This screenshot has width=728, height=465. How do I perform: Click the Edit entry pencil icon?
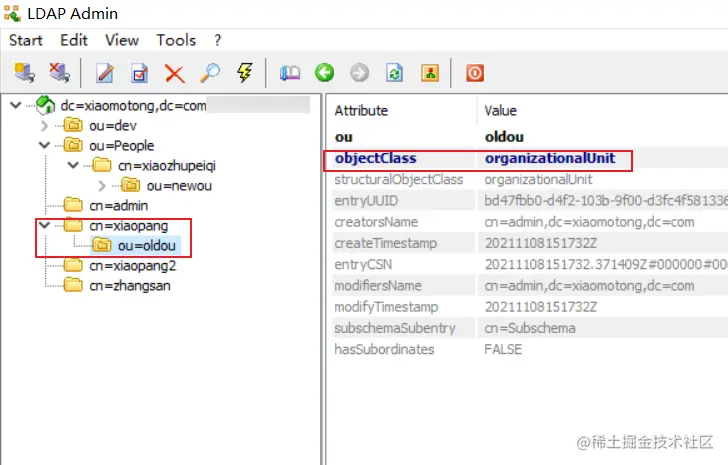[105, 73]
